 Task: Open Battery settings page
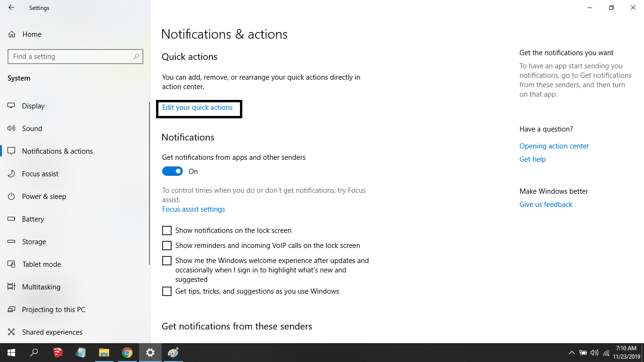(33, 219)
